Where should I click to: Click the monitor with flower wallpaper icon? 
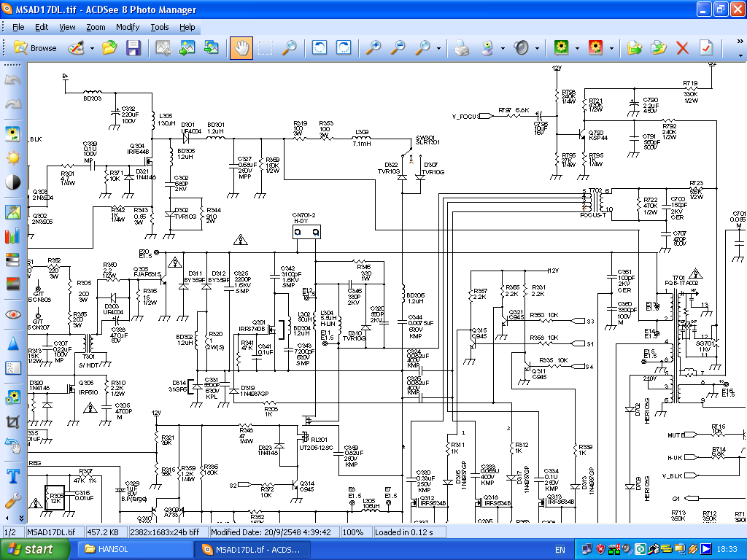pyautogui.click(x=487, y=48)
